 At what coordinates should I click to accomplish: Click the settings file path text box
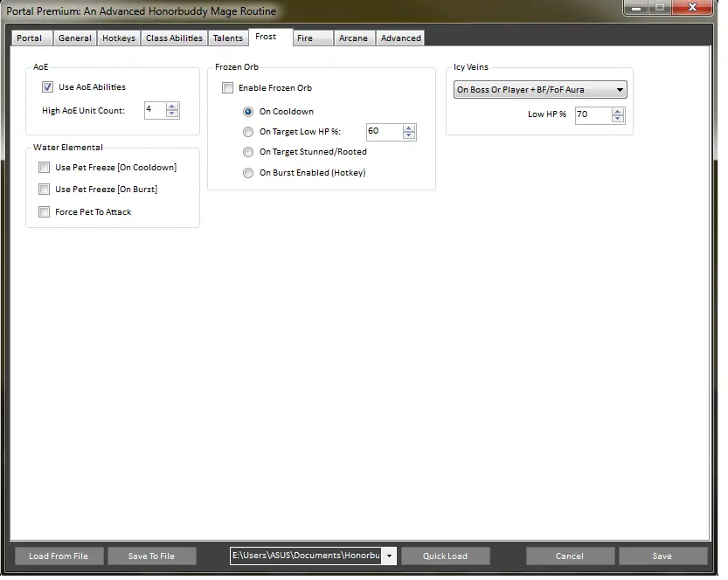(x=306, y=556)
